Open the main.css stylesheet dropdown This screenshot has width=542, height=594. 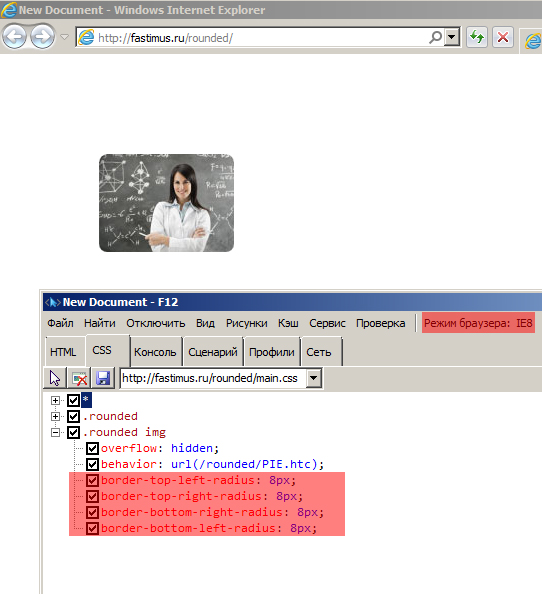314,378
